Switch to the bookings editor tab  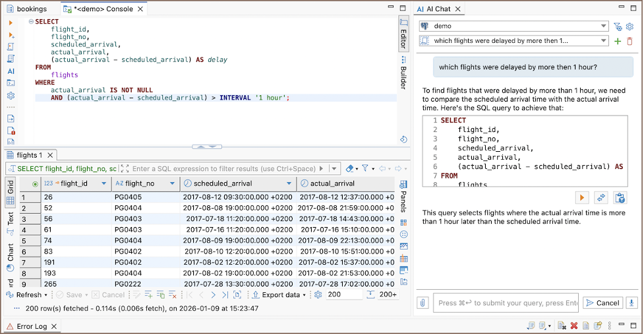click(27, 9)
